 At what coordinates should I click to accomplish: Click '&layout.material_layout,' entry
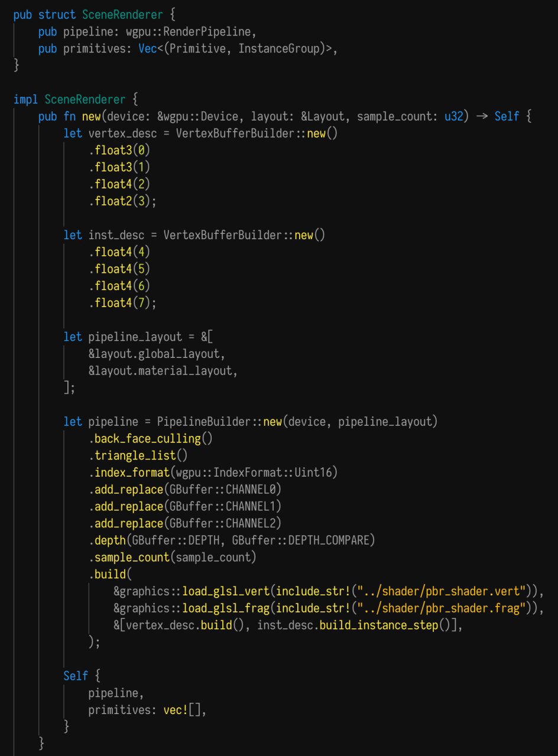tap(163, 371)
